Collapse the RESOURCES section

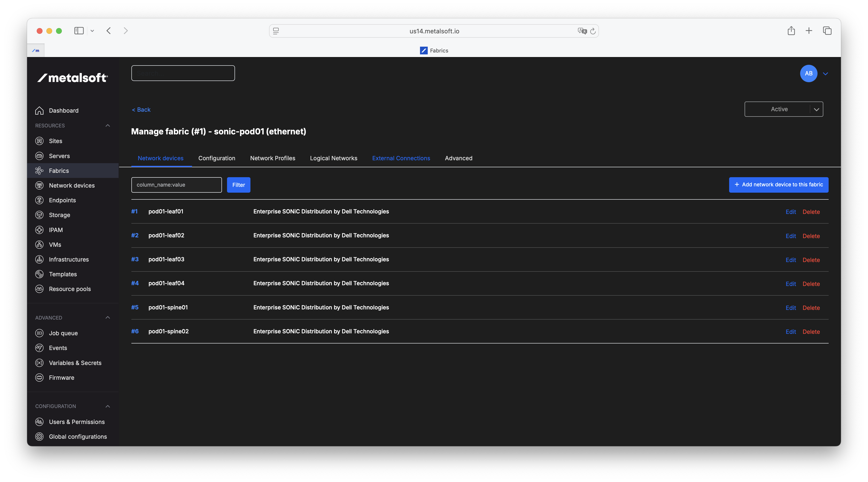[x=107, y=125]
